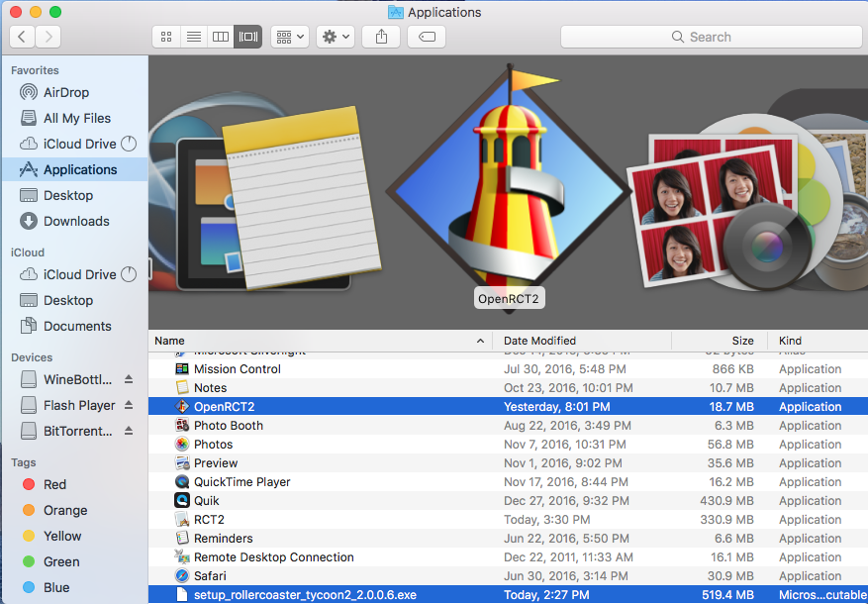The height and width of the screenshot is (604, 868).
Task: Click the Photos app icon in list
Action: pos(181,444)
